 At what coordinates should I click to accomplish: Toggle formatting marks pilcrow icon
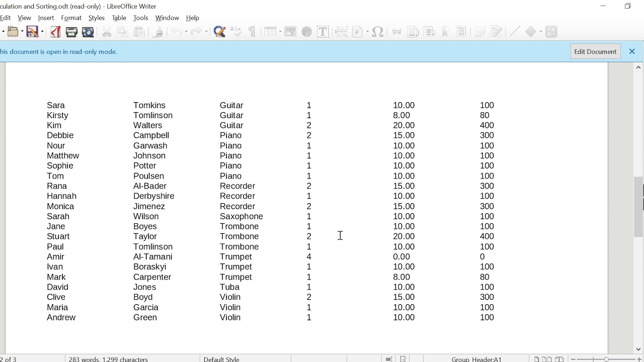tap(252, 32)
